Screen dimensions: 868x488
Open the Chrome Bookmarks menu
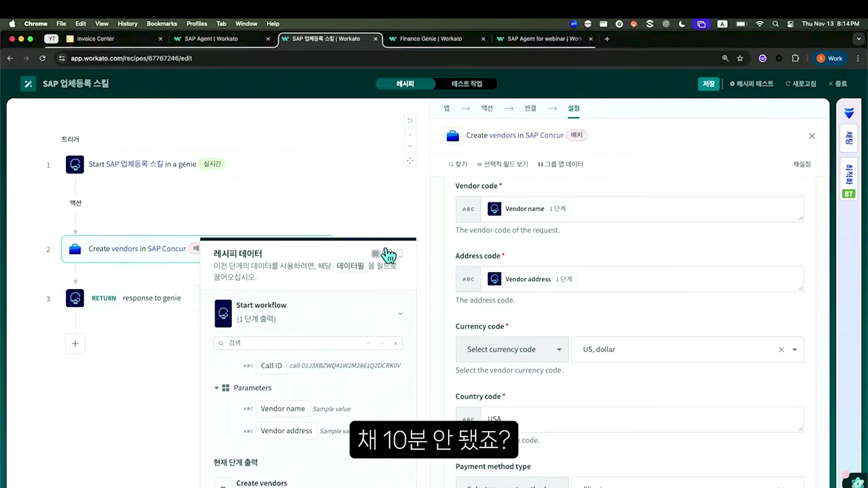pyautogui.click(x=162, y=24)
